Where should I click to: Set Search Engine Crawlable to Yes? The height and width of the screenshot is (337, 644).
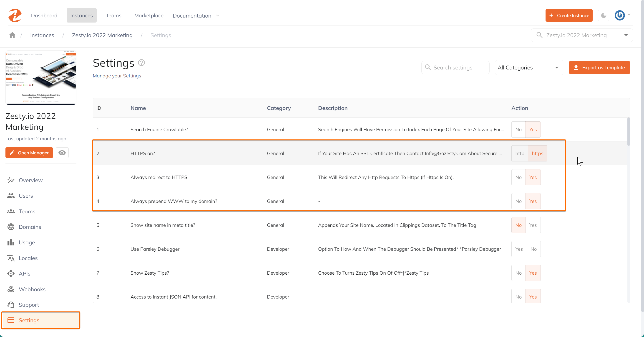point(533,129)
